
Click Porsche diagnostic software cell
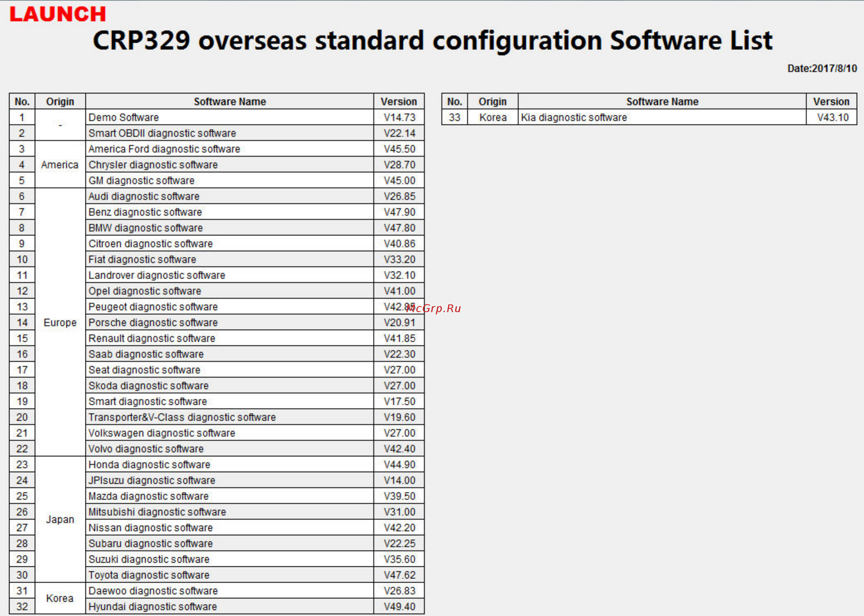[230, 322]
